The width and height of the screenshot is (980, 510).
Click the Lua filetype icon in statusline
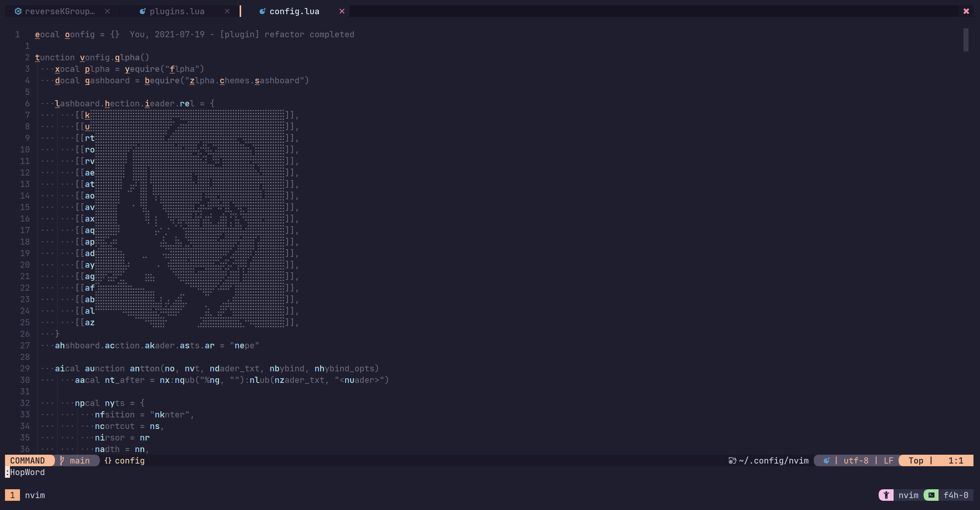click(826, 460)
